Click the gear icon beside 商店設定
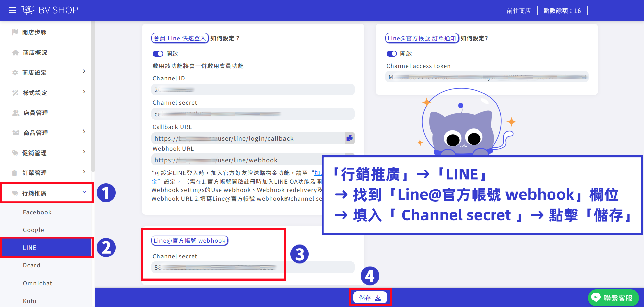The width and height of the screenshot is (644, 307). coord(15,72)
